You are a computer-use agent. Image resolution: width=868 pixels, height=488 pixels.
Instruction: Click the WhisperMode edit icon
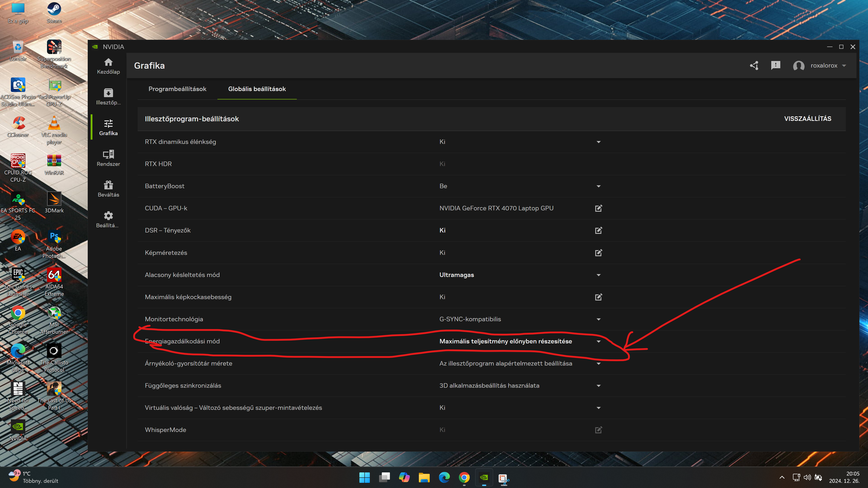pos(598,430)
